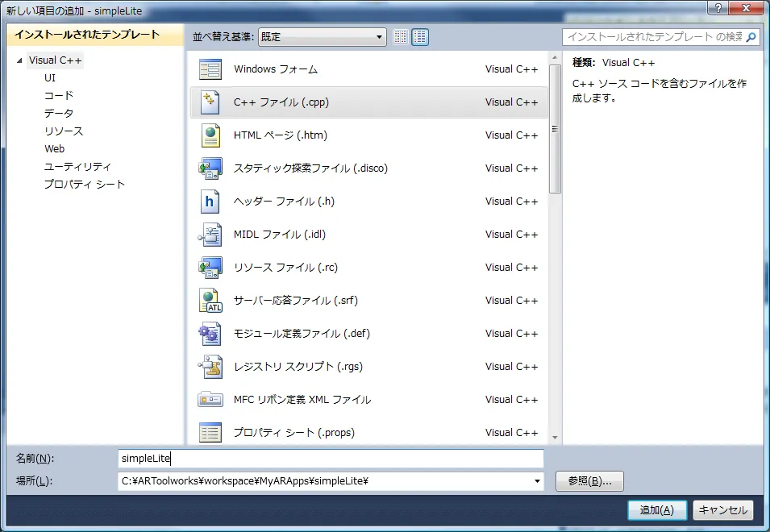Select the リソース category

click(64, 131)
